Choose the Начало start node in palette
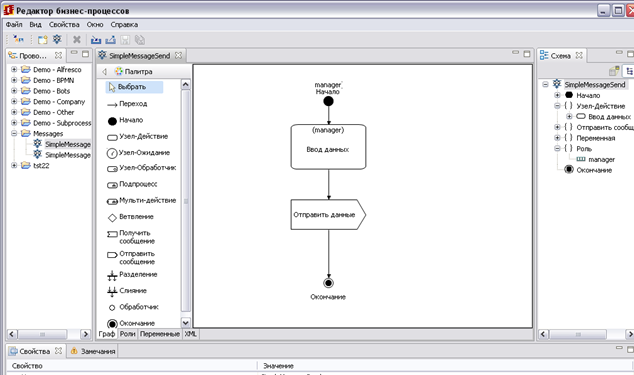 125,120
